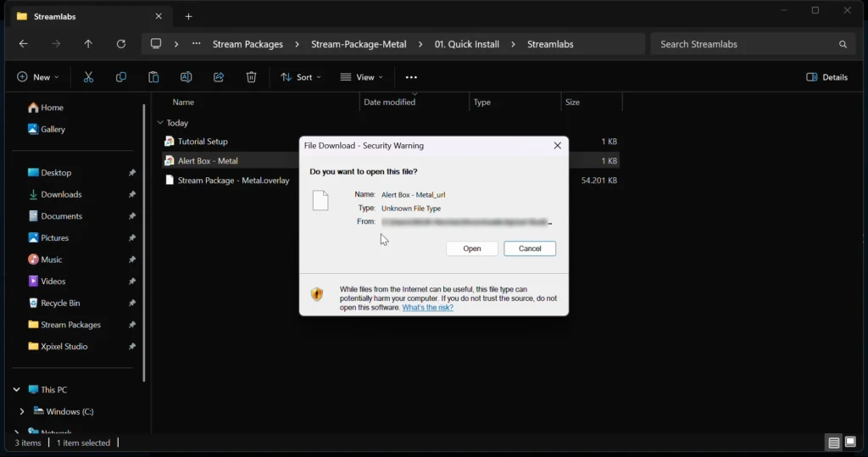Go up one folder level
This screenshot has width=868, height=457.
click(x=88, y=44)
